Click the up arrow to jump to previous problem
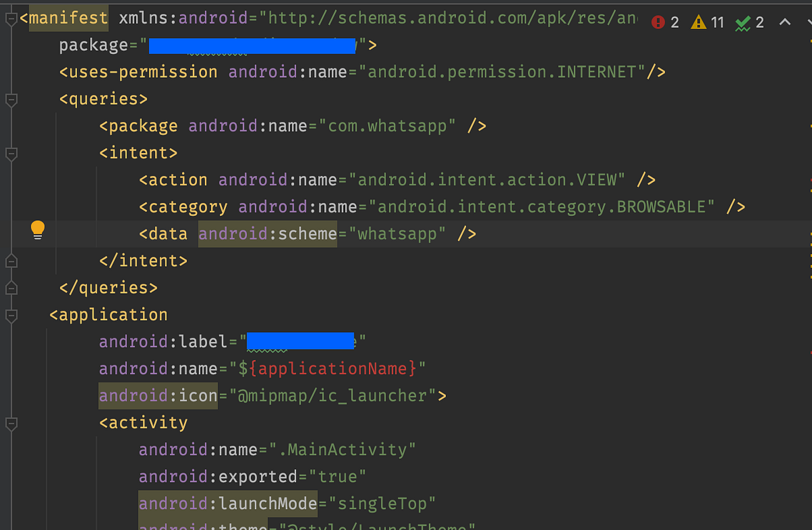 [x=784, y=22]
